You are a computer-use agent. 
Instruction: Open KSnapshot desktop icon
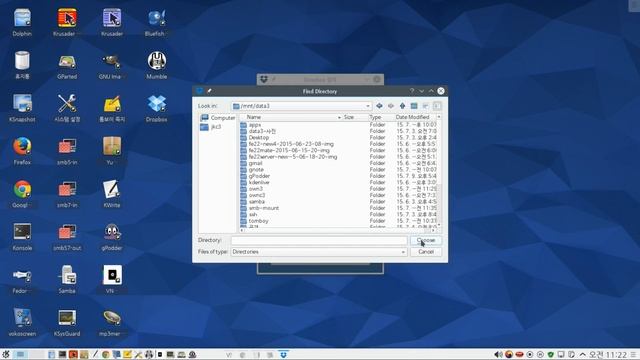pos(22,108)
